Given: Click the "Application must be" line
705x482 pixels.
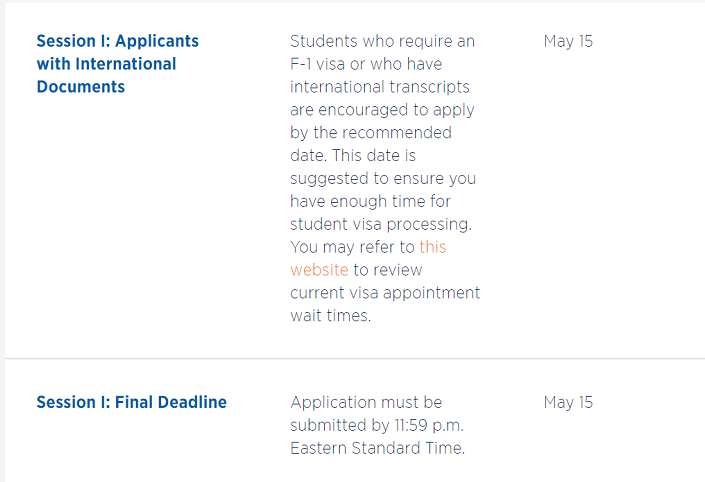Looking at the screenshot, I should click(366, 402).
